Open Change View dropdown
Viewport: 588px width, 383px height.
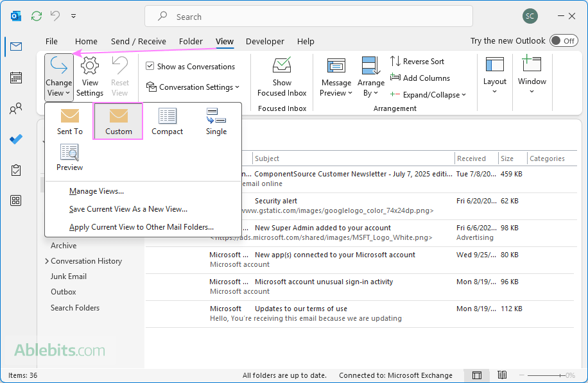59,77
